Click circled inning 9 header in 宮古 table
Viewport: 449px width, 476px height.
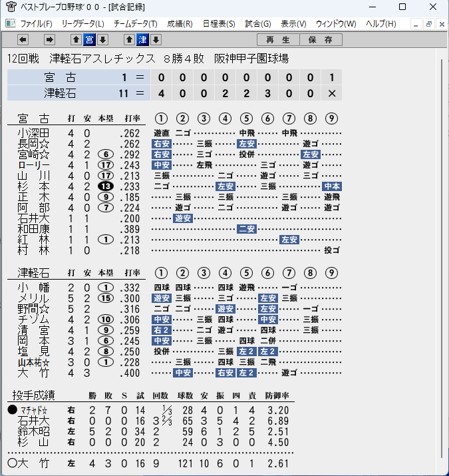pos(331,119)
